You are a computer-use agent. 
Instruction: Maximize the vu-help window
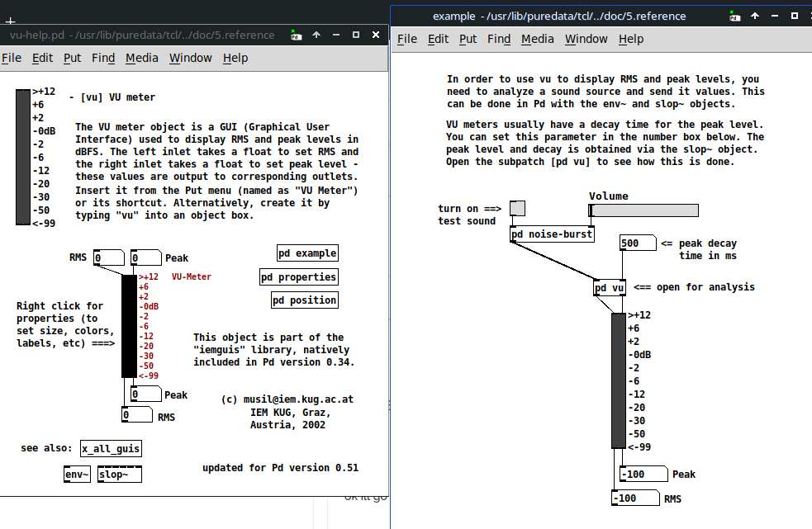[356, 35]
